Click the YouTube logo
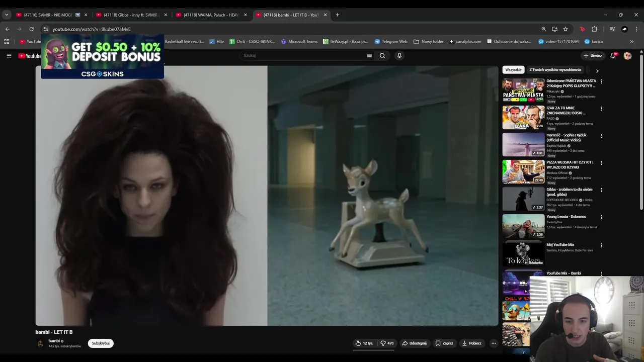The width and height of the screenshot is (644, 362). click(30, 56)
